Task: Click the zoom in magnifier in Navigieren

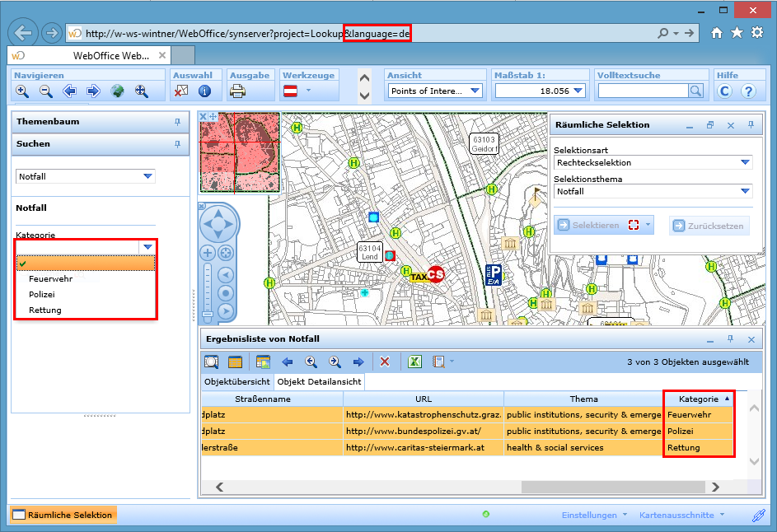Action: pyautogui.click(x=21, y=91)
